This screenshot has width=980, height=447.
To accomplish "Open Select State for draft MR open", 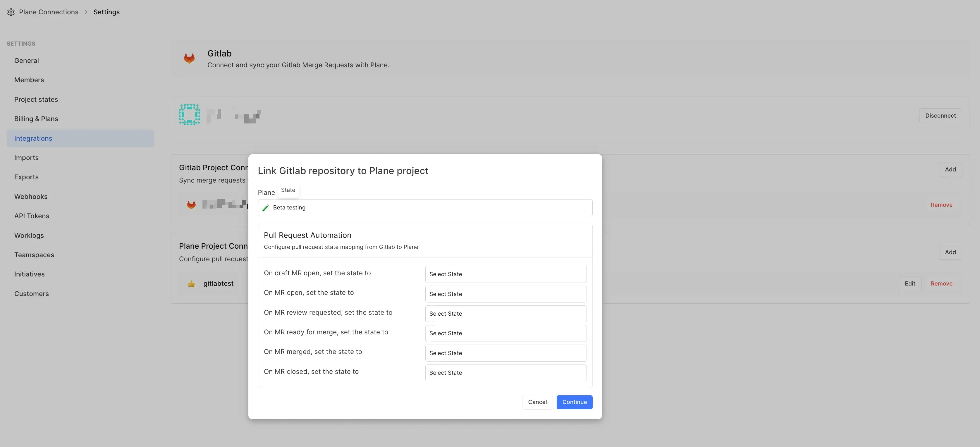I will click(x=506, y=274).
